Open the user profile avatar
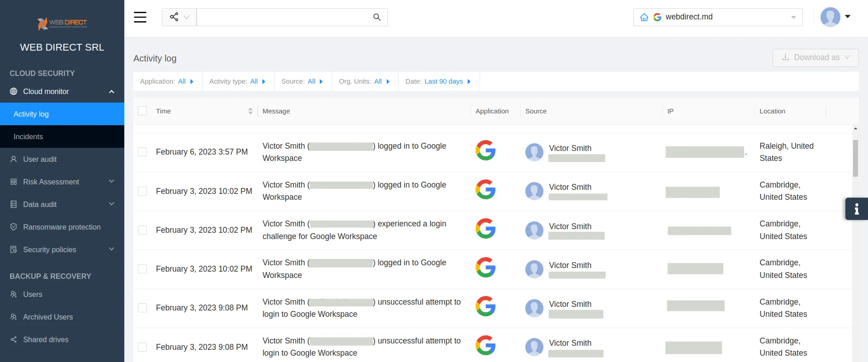The width and height of the screenshot is (868, 362). [830, 17]
